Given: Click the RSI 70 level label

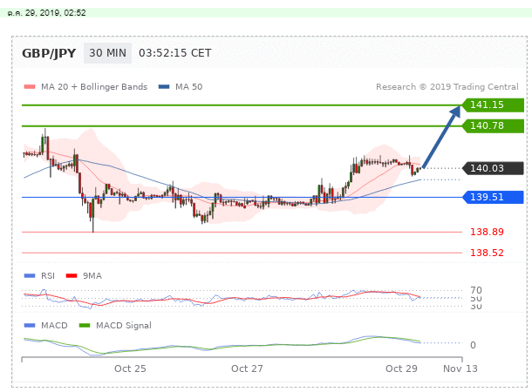Looking at the screenshot, I should pyautogui.click(x=476, y=290).
